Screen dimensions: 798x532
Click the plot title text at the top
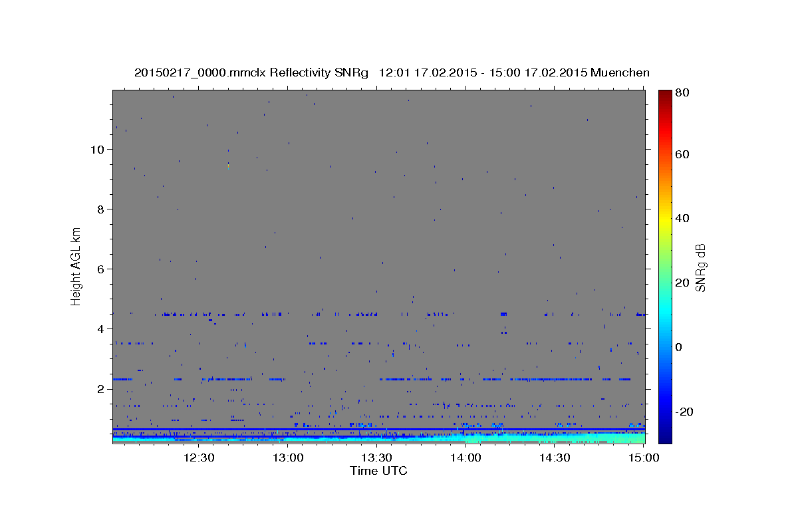[392, 72]
